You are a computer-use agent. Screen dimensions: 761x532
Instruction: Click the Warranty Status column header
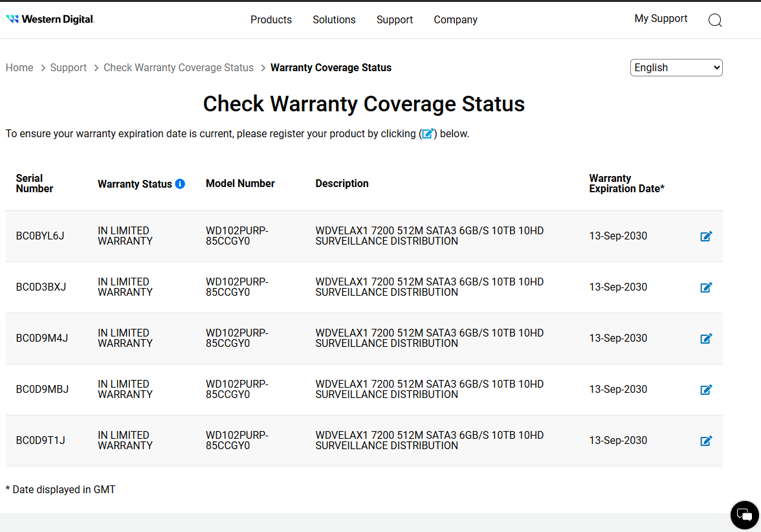click(x=135, y=184)
